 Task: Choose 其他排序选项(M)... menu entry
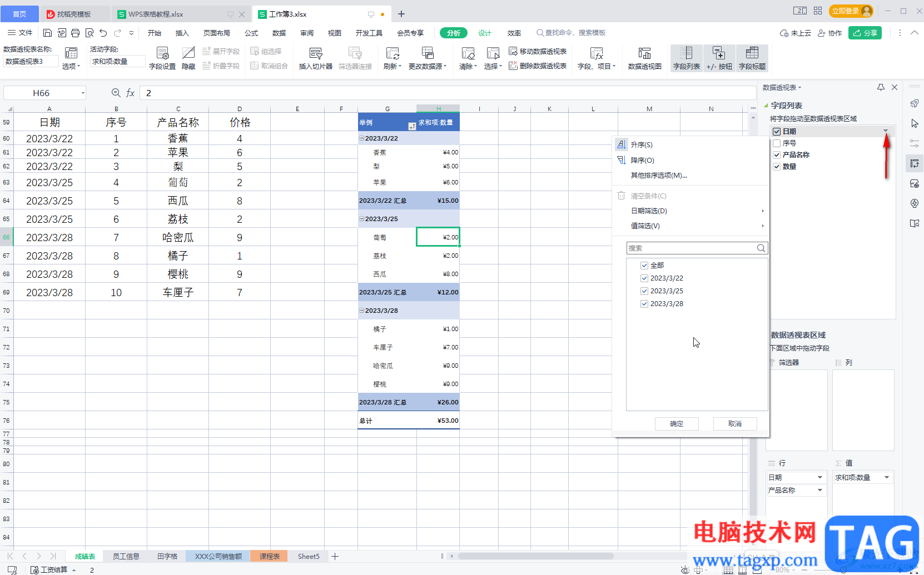[x=659, y=176]
